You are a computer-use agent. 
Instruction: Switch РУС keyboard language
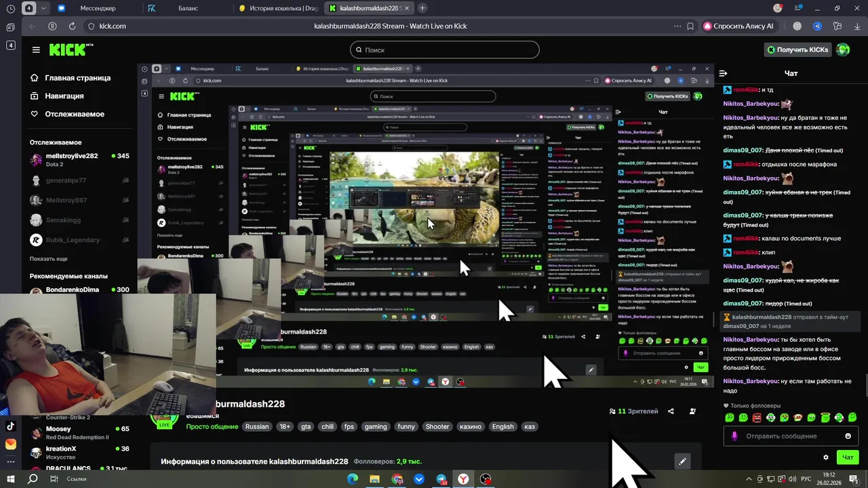pyautogui.click(x=806, y=479)
